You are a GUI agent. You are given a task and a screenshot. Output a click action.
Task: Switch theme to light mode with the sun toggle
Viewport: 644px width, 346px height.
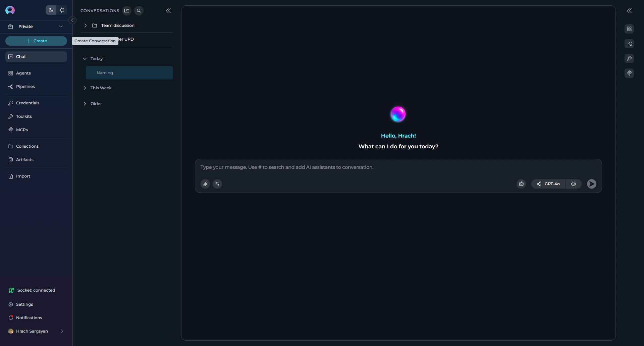click(62, 10)
